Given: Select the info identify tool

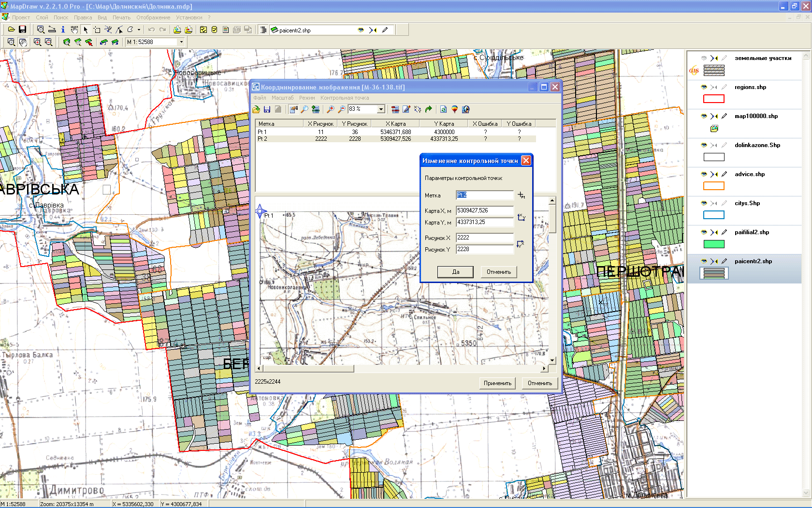Looking at the screenshot, I should [63, 30].
